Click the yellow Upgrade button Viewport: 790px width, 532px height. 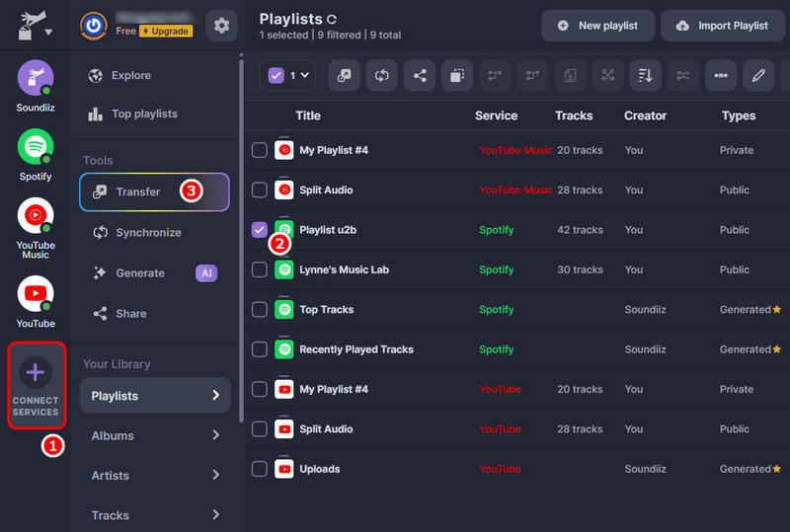tap(166, 32)
